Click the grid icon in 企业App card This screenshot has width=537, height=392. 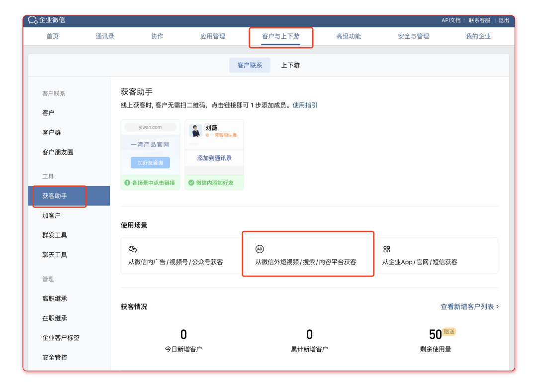(386, 249)
